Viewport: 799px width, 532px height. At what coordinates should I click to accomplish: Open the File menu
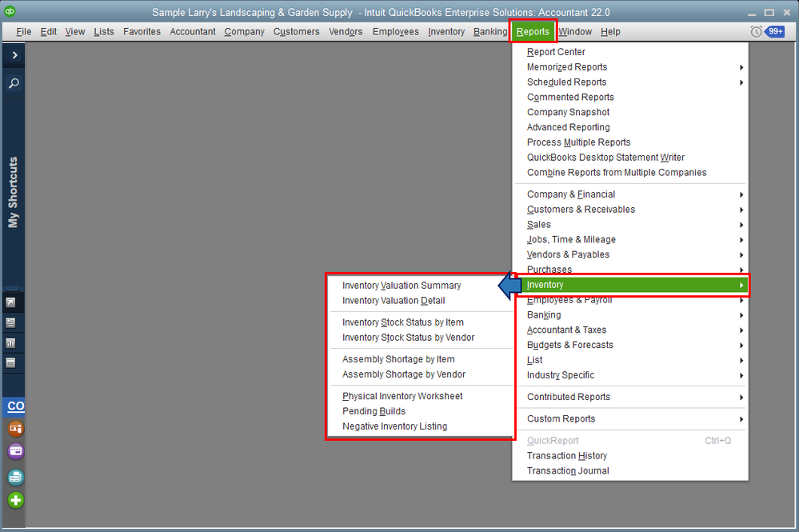(23, 31)
